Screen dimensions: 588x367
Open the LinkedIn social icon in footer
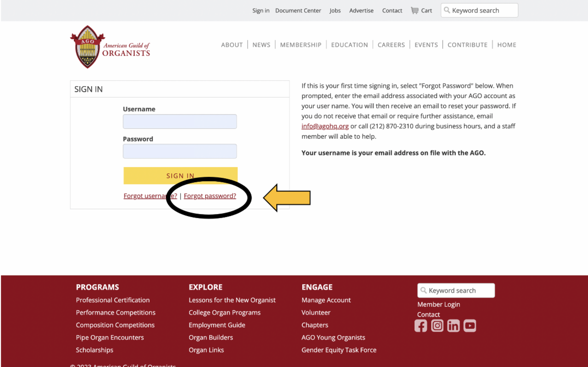pos(453,326)
